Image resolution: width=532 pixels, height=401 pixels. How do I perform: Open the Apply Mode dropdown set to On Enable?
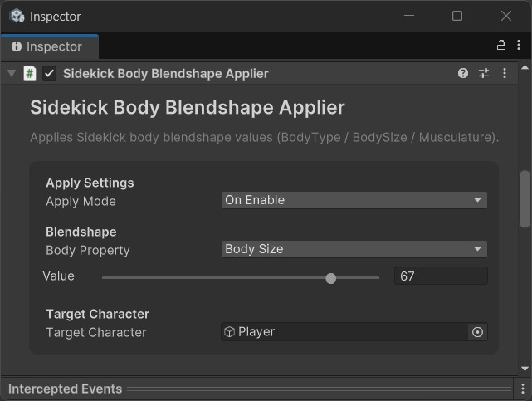click(x=354, y=200)
